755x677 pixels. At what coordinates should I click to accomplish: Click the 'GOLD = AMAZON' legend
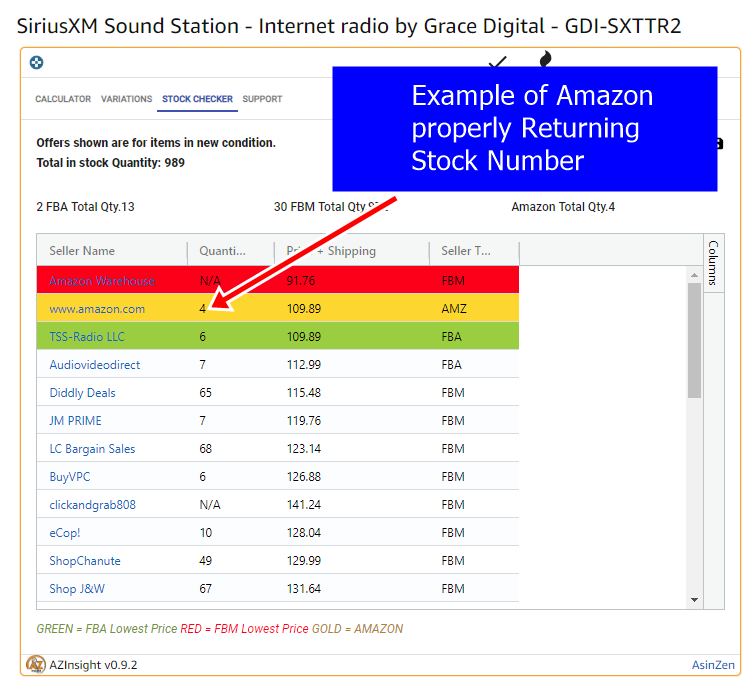[358, 629]
